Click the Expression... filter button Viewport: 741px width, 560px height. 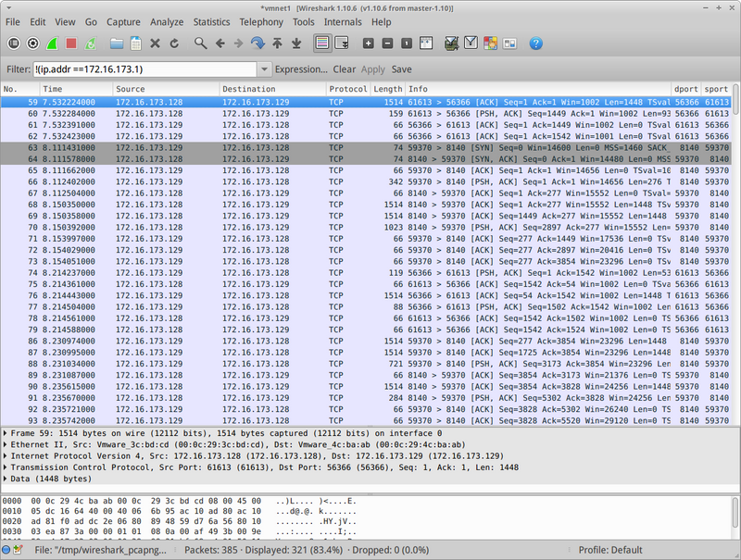[x=301, y=69]
